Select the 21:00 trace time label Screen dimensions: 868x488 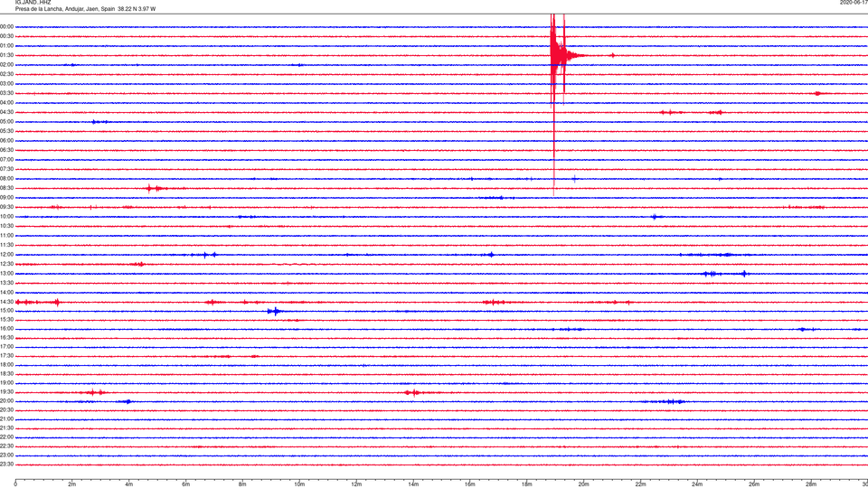point(6,418)
